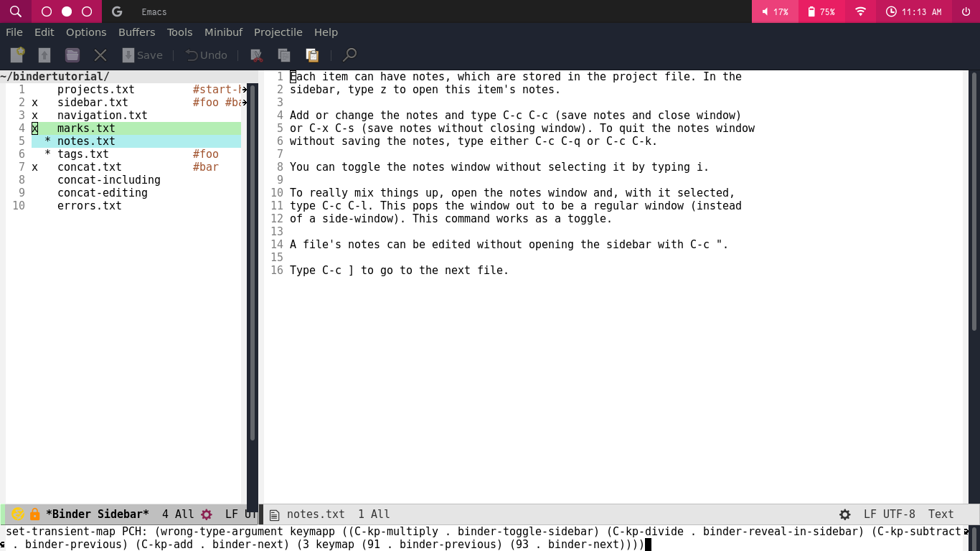This screenshot has height=551, width=980.
Task: Click the Search magnifier icon in toolbar
Action: click(349, 55)
